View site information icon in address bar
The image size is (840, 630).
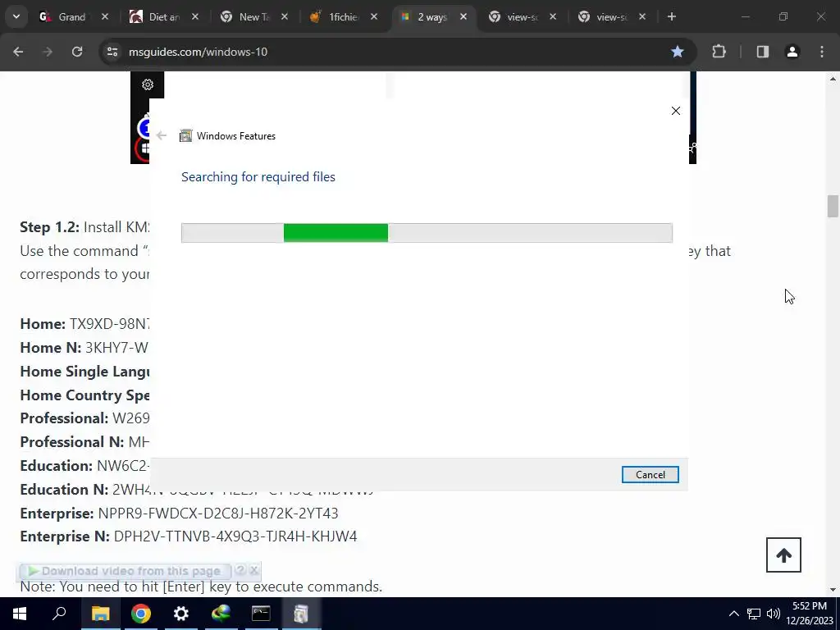pyautogui.click(x=112, y=52)
